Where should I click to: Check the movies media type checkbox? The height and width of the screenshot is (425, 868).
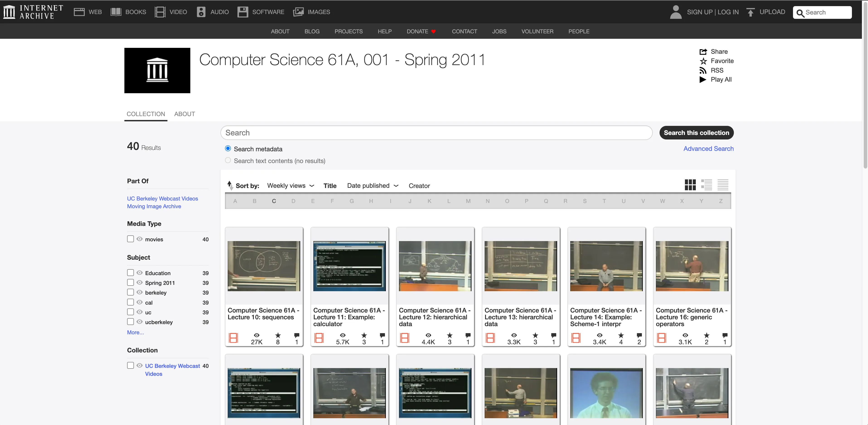pos(131,239)
